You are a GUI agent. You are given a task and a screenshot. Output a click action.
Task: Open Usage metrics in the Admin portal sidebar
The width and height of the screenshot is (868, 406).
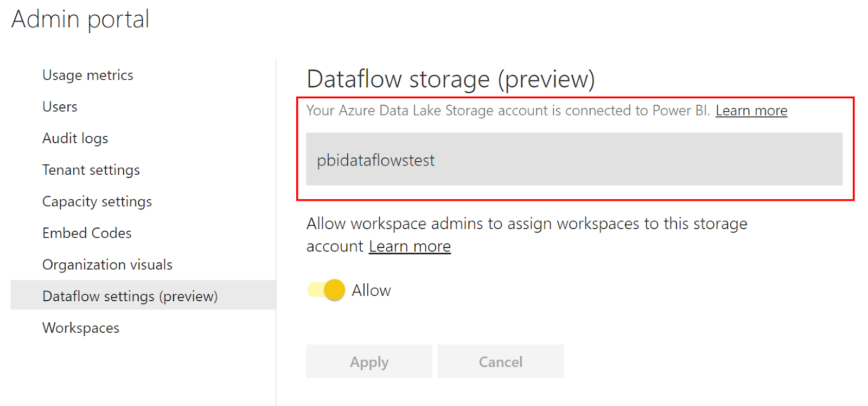(x=87, y=75)
